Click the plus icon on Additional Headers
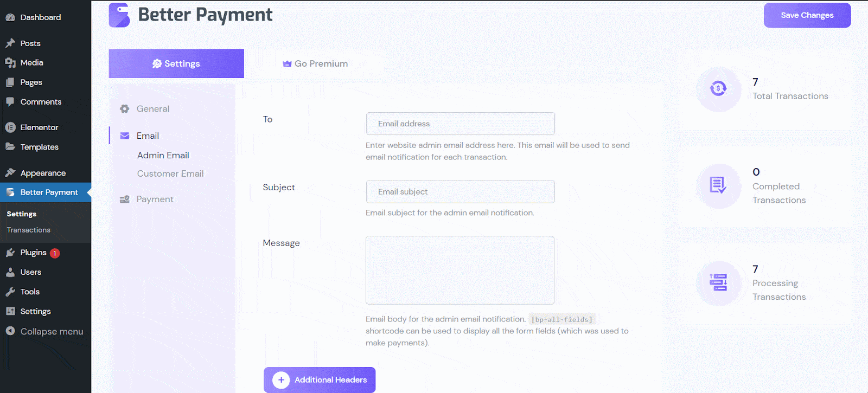The width and height of the screenshot is (868, 393). pos(281,380)
